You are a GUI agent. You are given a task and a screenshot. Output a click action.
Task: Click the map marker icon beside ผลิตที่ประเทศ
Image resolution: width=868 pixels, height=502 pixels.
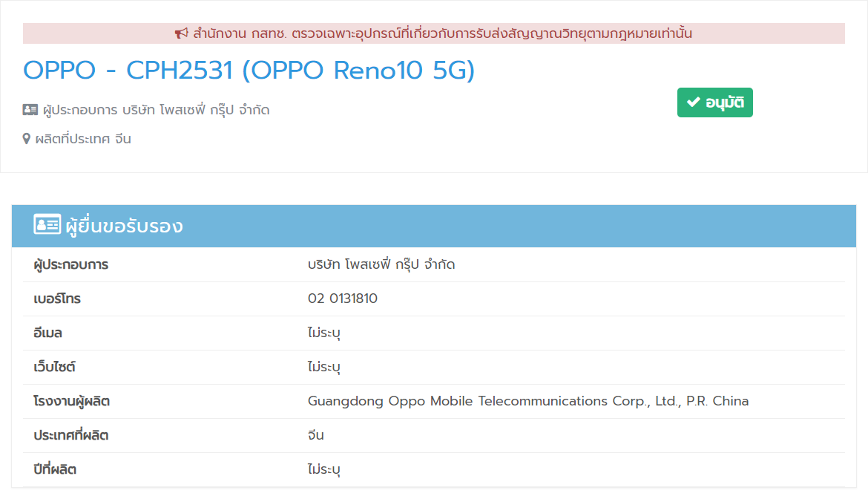pos(27,139)
